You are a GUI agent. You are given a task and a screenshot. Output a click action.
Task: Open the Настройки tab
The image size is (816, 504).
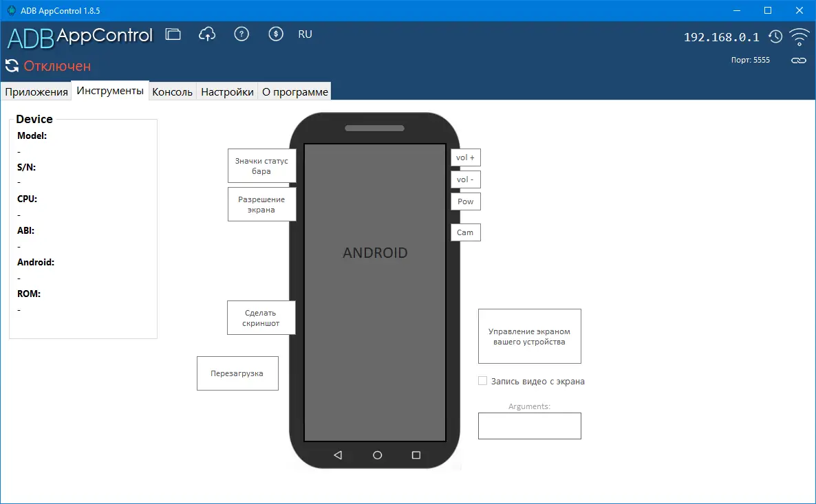coord(228,91)
